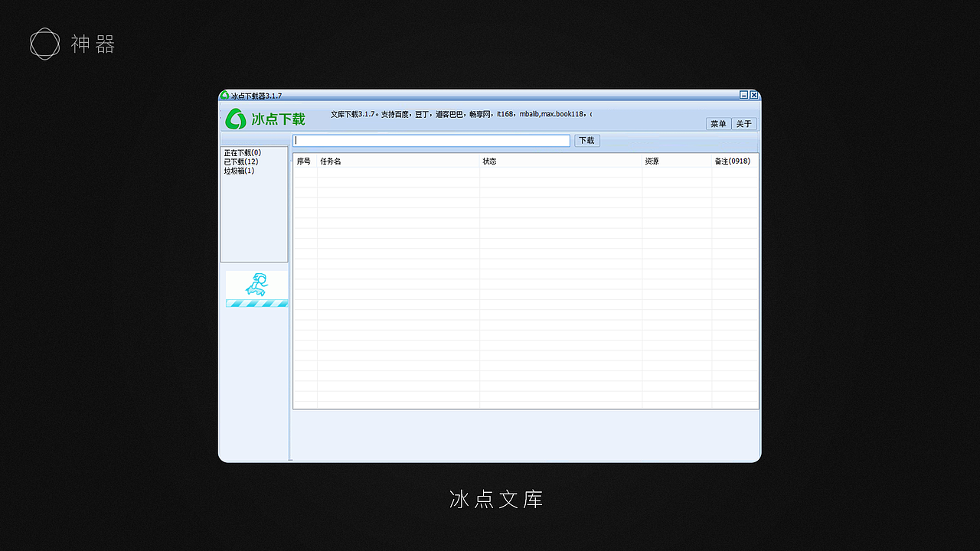Sort by the 资源 column header
The width and height of the screenshot is (980, 551).
tap(678, 161)
